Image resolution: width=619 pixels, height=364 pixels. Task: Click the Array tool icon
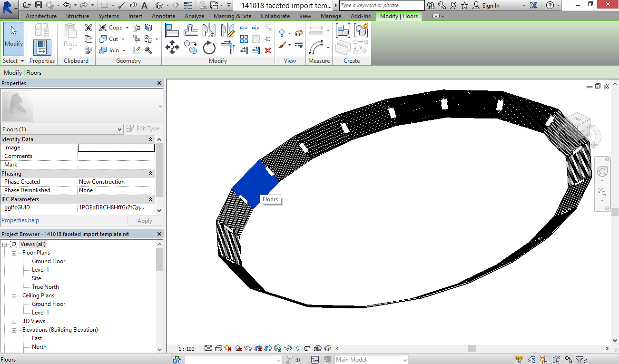pos(244,39)
